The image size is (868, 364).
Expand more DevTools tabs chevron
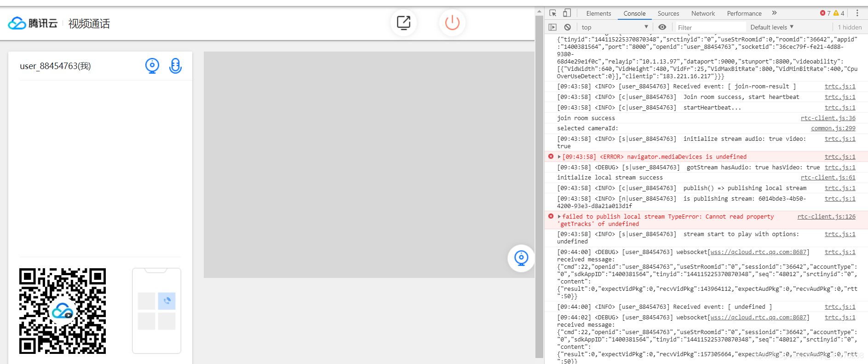(x=774, y=13)
